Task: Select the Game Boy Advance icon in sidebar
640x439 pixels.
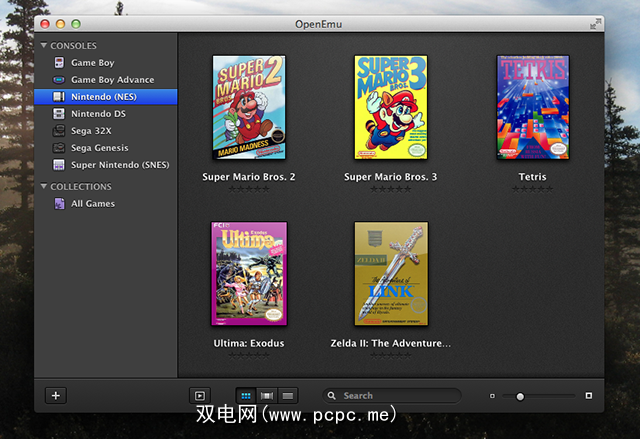Action: pyautogui.click(x=59, y=80)
